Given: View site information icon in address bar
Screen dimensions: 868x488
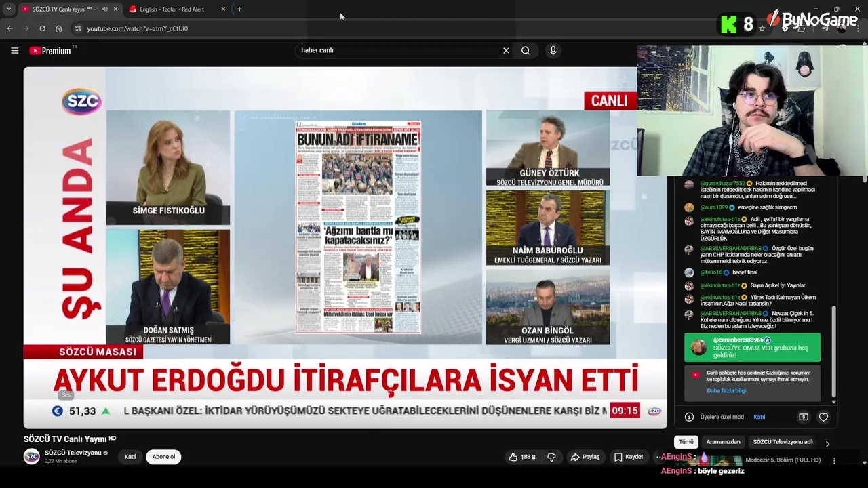Looking at the screenshot, I should pyautogui.click(x=78, y=28).
